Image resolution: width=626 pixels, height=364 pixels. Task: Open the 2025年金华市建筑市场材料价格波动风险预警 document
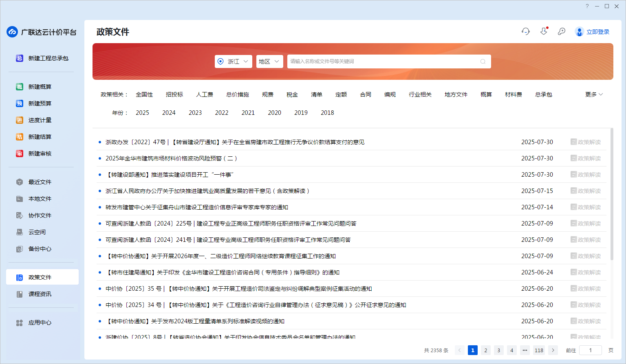coord(171,158)
